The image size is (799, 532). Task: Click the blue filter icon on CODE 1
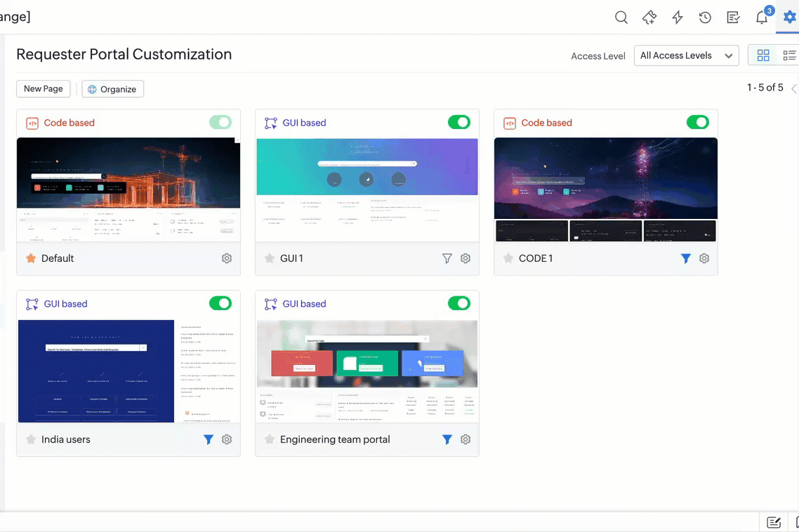tap(685, 258)
